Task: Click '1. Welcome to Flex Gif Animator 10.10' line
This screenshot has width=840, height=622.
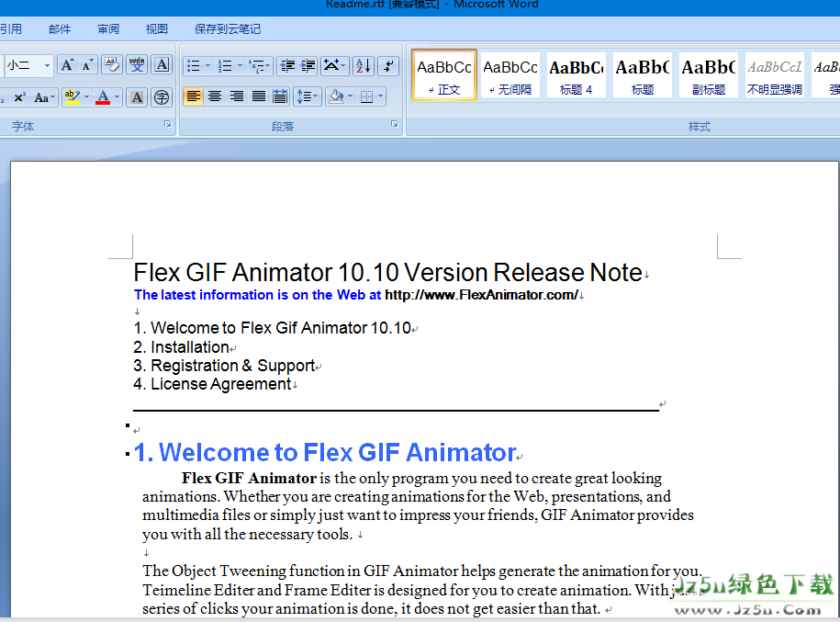Action: point(272,328)
